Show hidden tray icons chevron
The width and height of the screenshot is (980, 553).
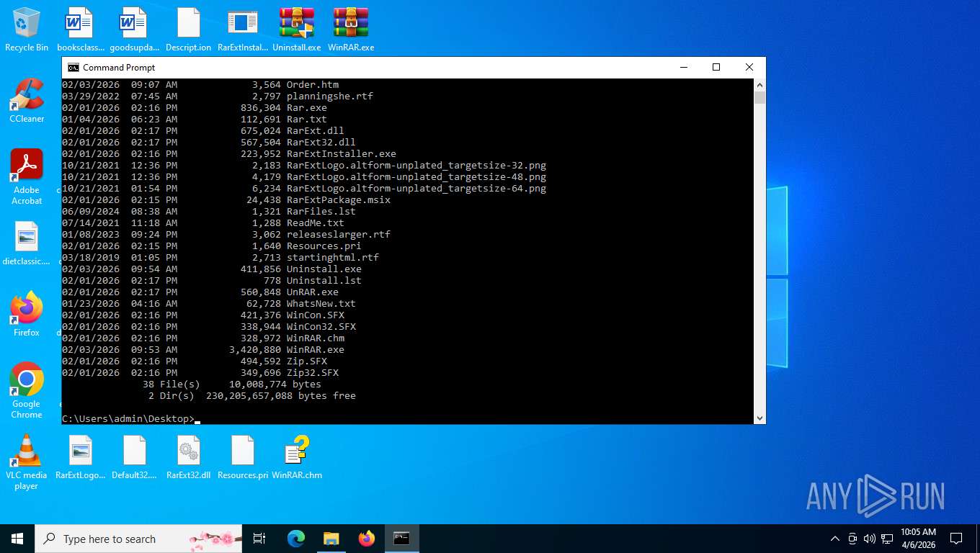835,539
